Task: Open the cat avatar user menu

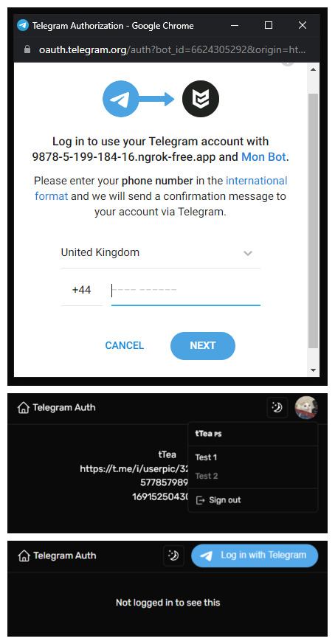Action: pos(306,407)
